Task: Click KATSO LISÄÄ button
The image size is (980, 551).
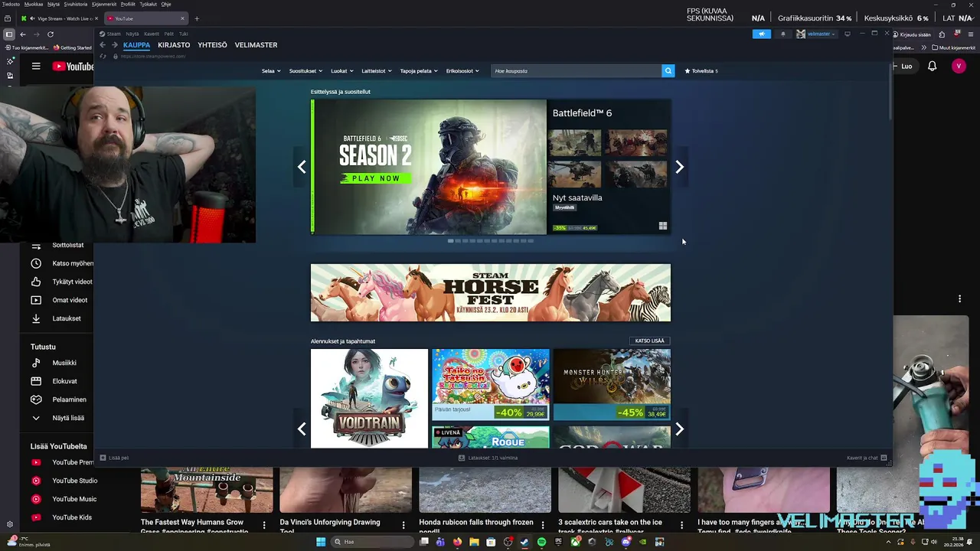Action: point(649,341)
